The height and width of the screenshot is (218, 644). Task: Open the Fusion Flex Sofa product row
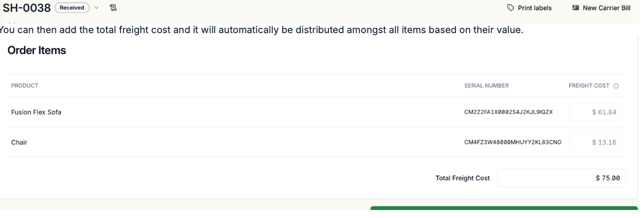[x=317, y=112]
